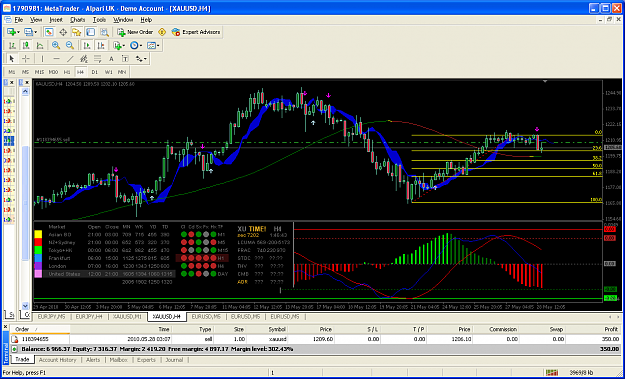Zoom out on the chart
The width and height of the screenshot is (625, 379).
(70, 45)
